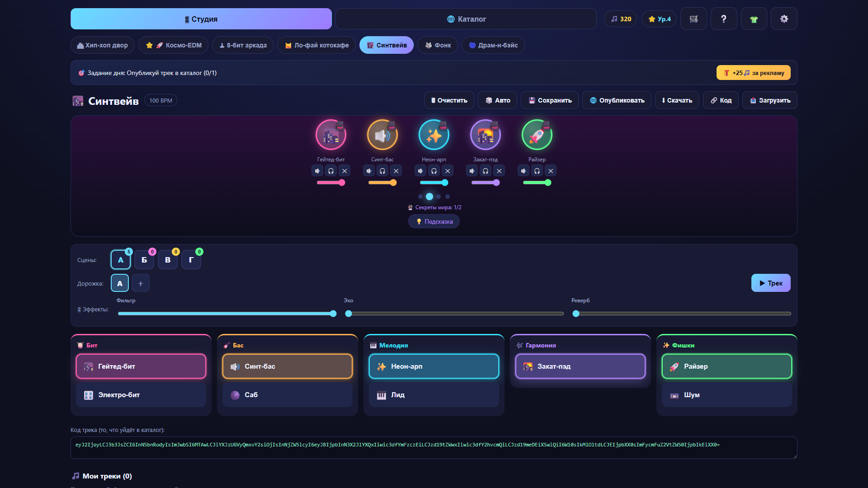Click the Гейтед-бит character avatar

(331, 135)
